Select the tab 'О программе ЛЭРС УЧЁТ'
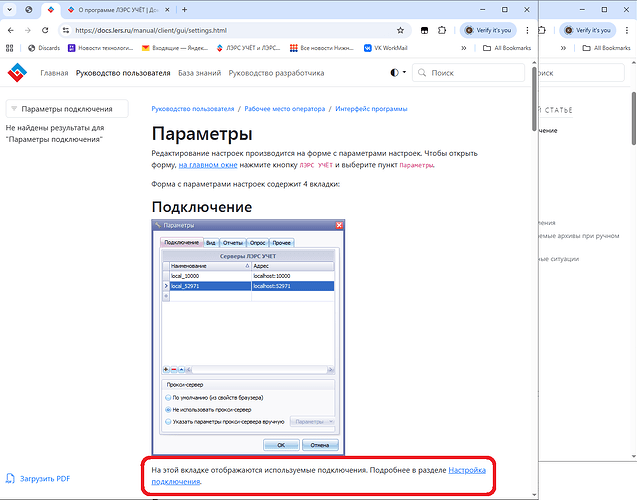637x500 pixels. (114, 10)
